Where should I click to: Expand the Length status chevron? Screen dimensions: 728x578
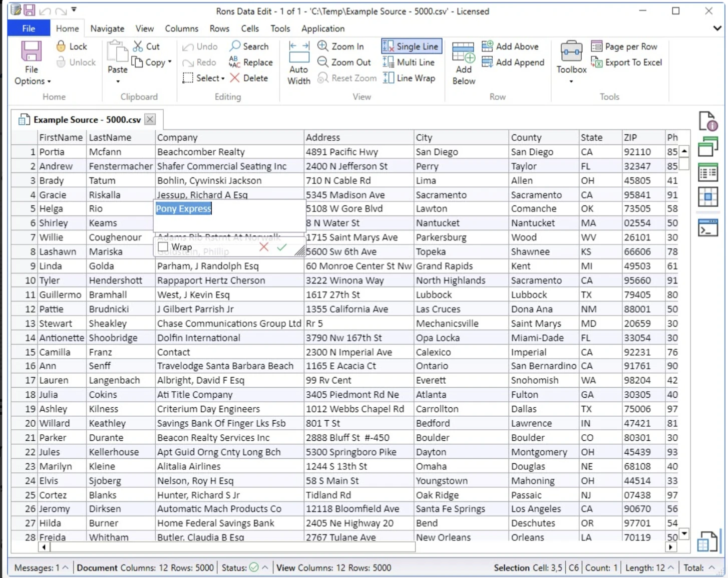(x=671, y=567)
